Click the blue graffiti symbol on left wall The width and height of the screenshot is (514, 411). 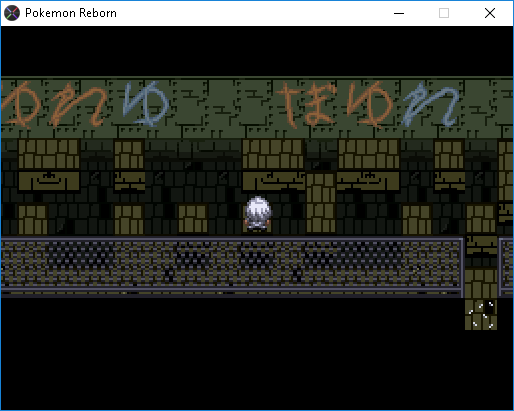coord(145,104)
